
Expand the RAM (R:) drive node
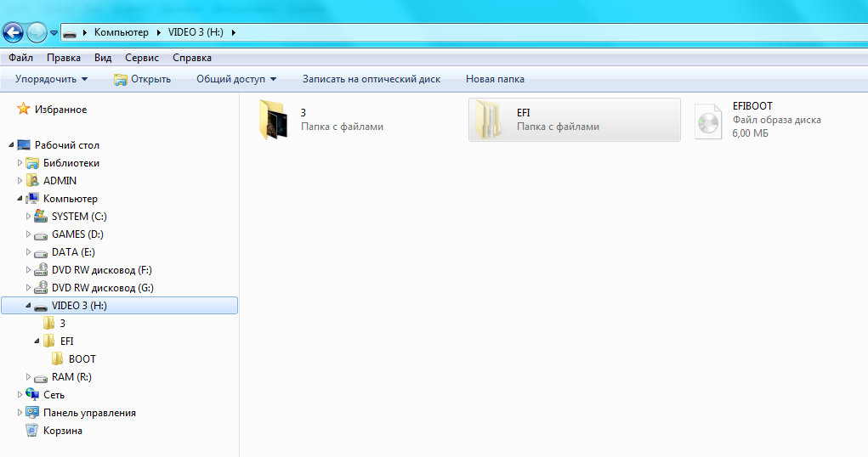coord(28,377)
